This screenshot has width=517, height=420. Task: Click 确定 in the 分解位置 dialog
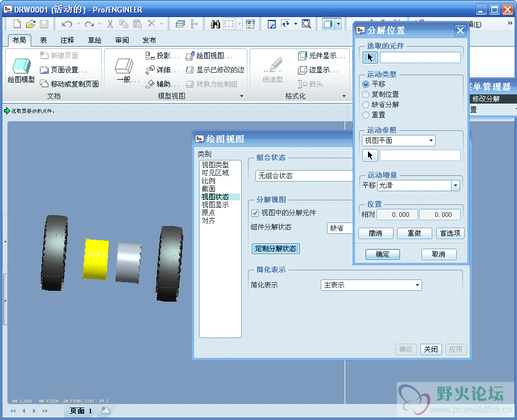click(x=382, y=254)
